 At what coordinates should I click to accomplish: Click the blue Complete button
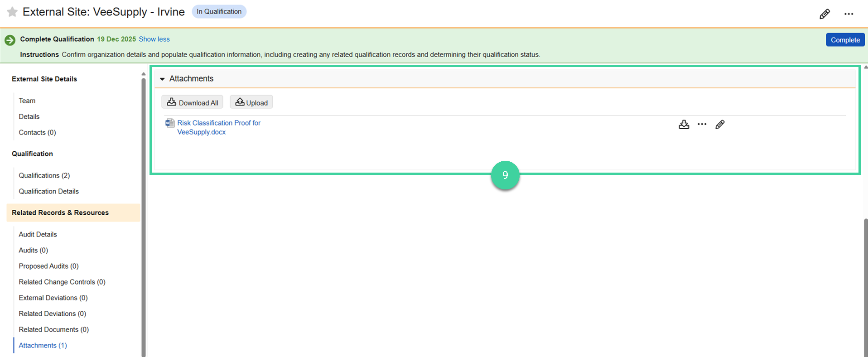pyautogui.click(x=845, y=40)
